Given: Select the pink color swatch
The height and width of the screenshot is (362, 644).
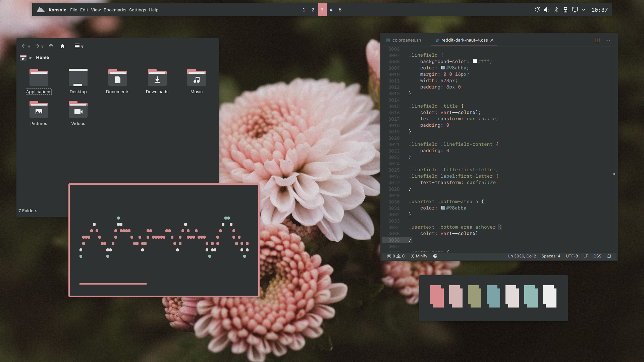Looking at the screenshot, I should point(436,296).
